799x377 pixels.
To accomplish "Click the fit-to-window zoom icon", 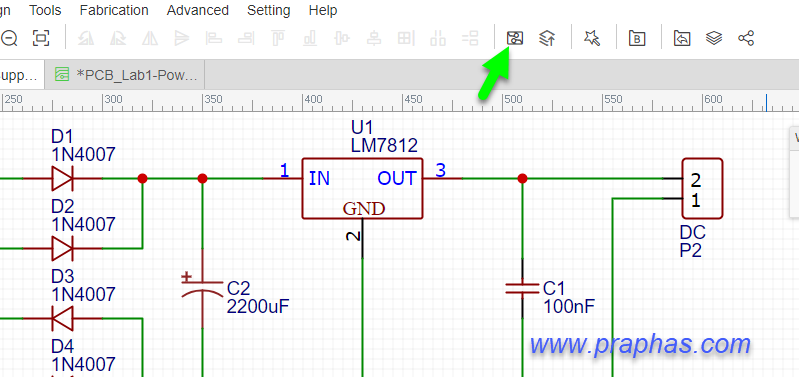I will point(41,38).
